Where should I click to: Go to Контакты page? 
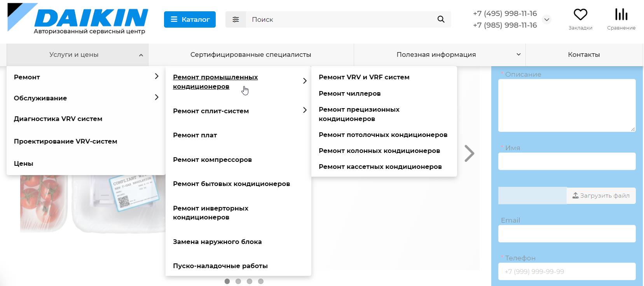(583, 55)
